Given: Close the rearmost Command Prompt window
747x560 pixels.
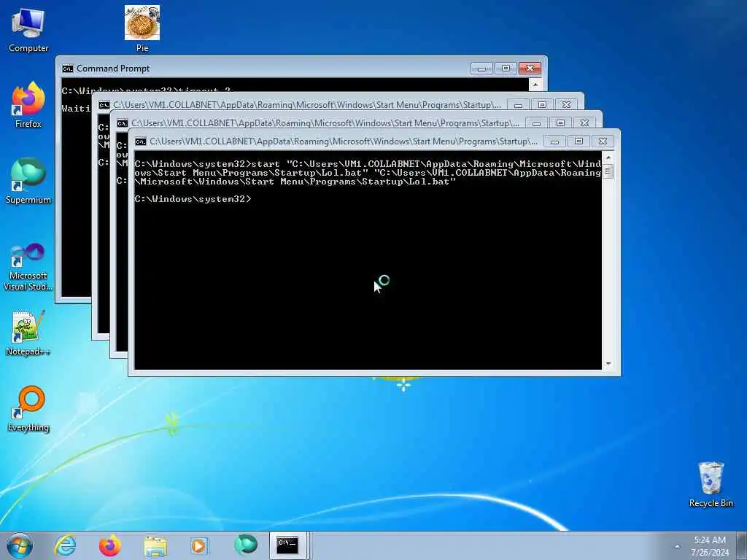Looking at the screenshot, I should (x=530, y=69).
